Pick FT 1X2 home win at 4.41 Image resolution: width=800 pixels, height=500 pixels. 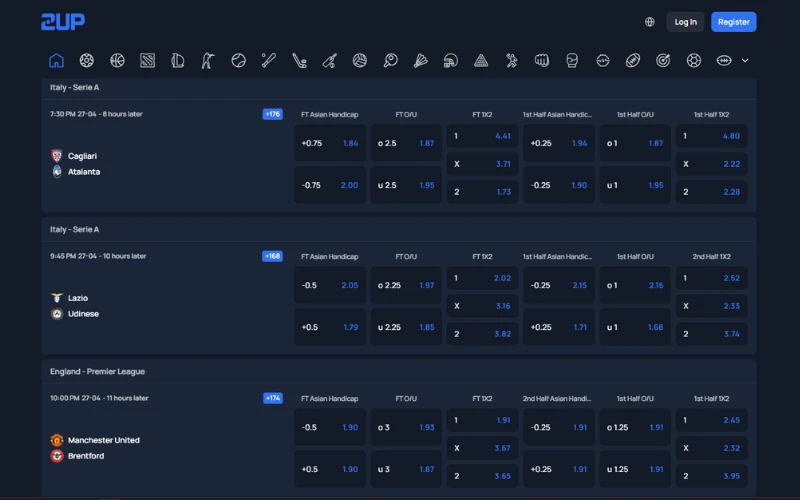pyautogui.click(x=483, y=136)
